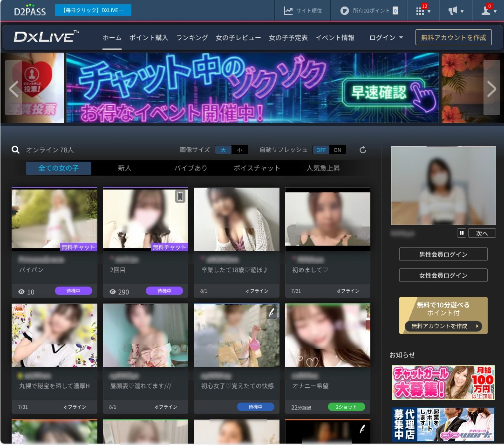
Task: Click the sidebar preview video
Action: tap(443, 185)
